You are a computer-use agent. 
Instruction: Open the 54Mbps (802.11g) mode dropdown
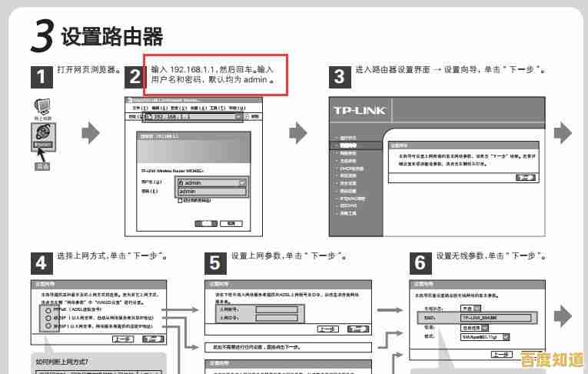tap(506, 336)
